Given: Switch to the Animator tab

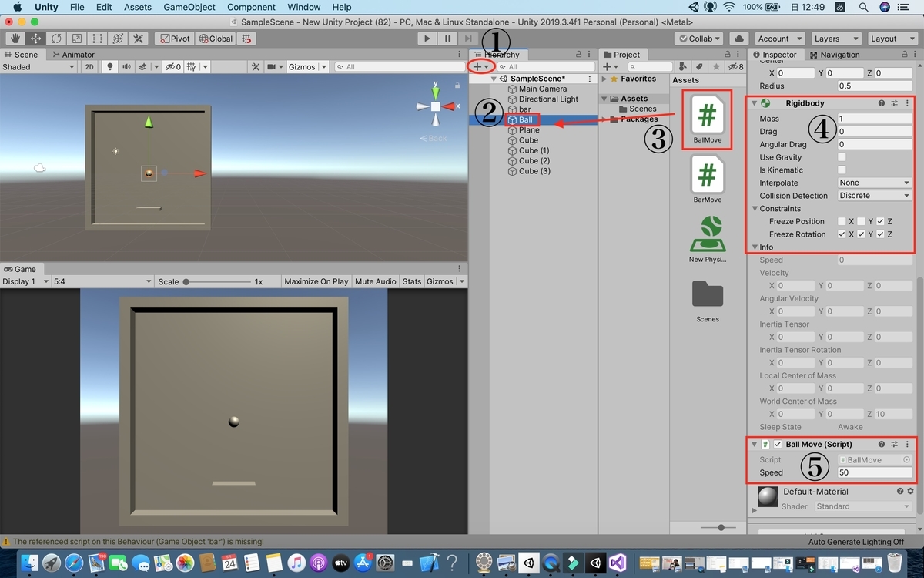Looking at the screenshot, I should 72,55.
